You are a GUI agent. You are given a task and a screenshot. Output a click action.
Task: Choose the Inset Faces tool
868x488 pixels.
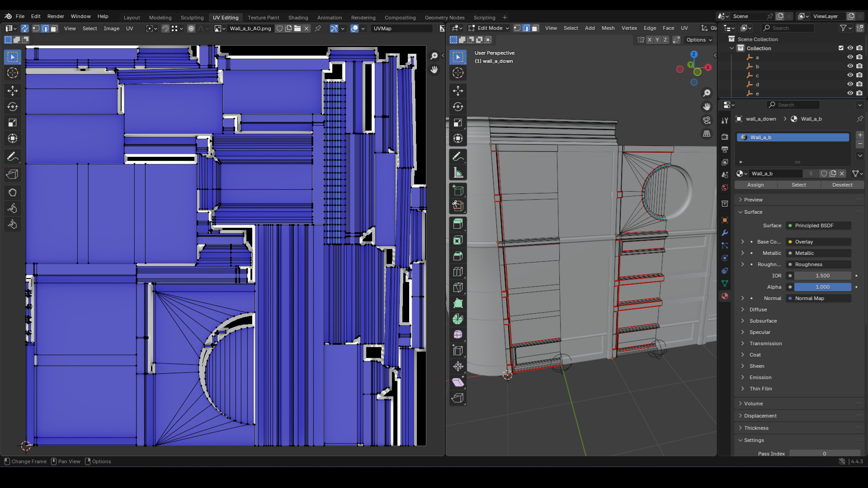click(x=458, y=240)
